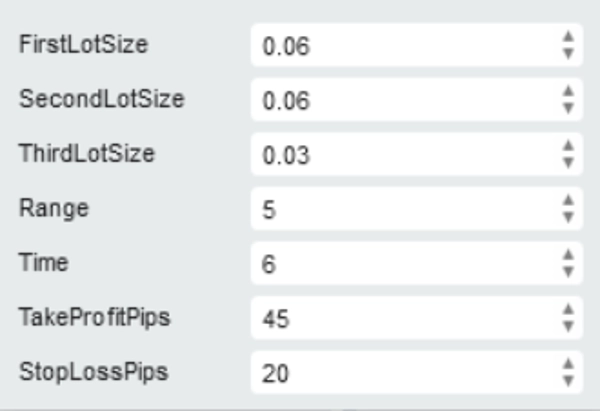
Task: Increase the Range value by one step
Action: (x=568, y=203)
